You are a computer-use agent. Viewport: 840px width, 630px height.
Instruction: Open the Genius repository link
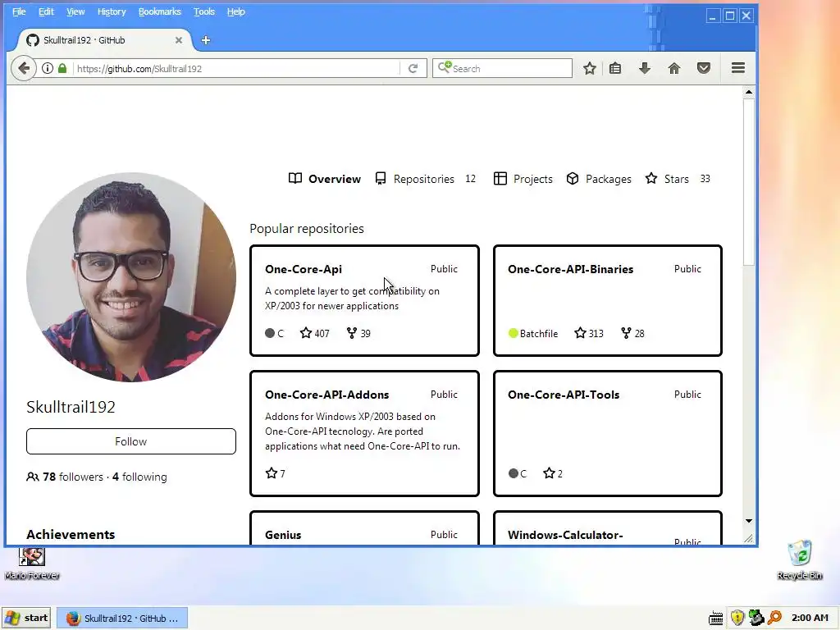[283, 535]
